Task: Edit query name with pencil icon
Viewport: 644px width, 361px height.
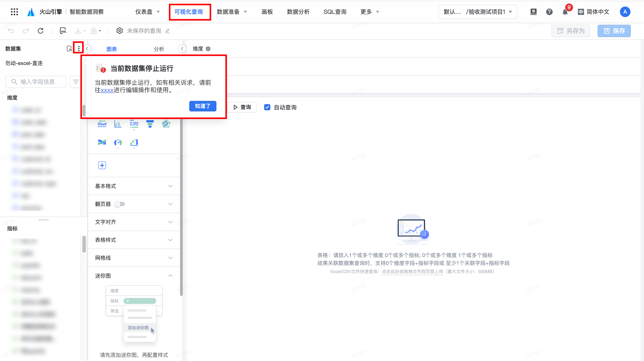Action: pyautogui.click(x=168, y=31)
